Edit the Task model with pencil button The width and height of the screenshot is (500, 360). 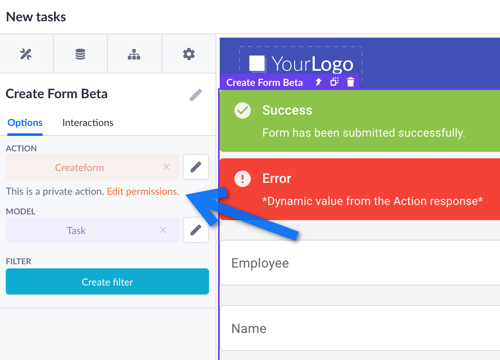click(196, 230)
